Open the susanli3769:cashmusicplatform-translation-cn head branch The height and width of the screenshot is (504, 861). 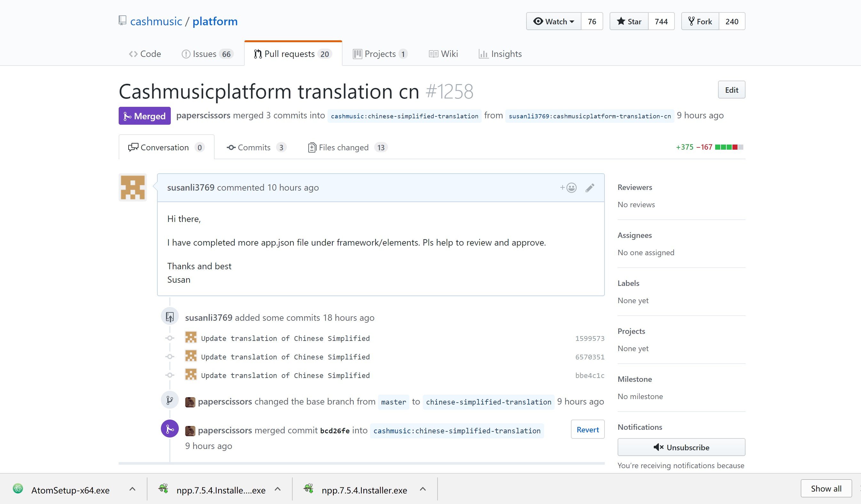point(590,116)
